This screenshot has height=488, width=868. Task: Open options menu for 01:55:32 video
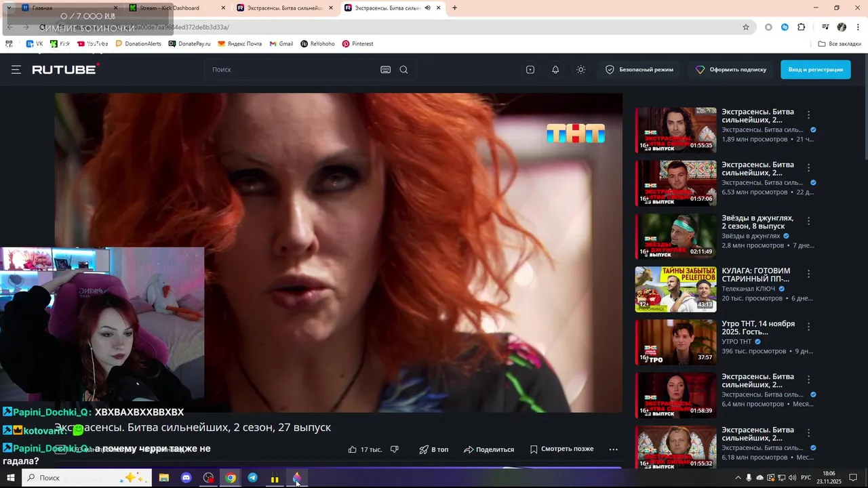coord(808,432)
